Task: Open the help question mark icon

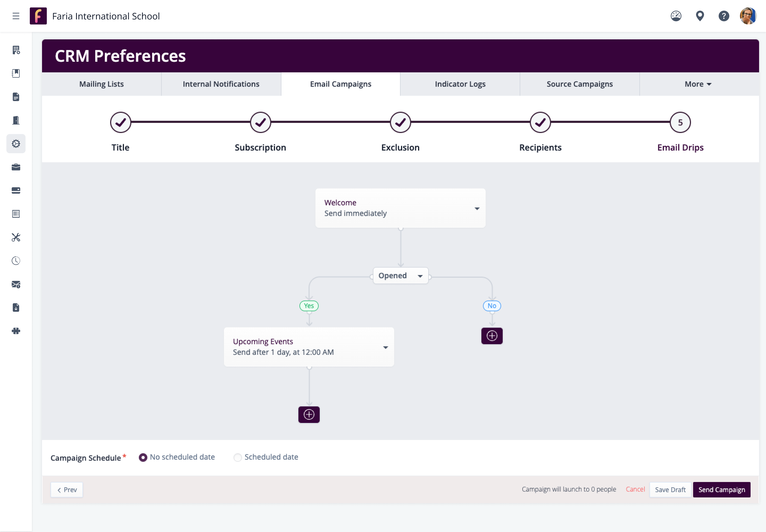Action: 724,16
